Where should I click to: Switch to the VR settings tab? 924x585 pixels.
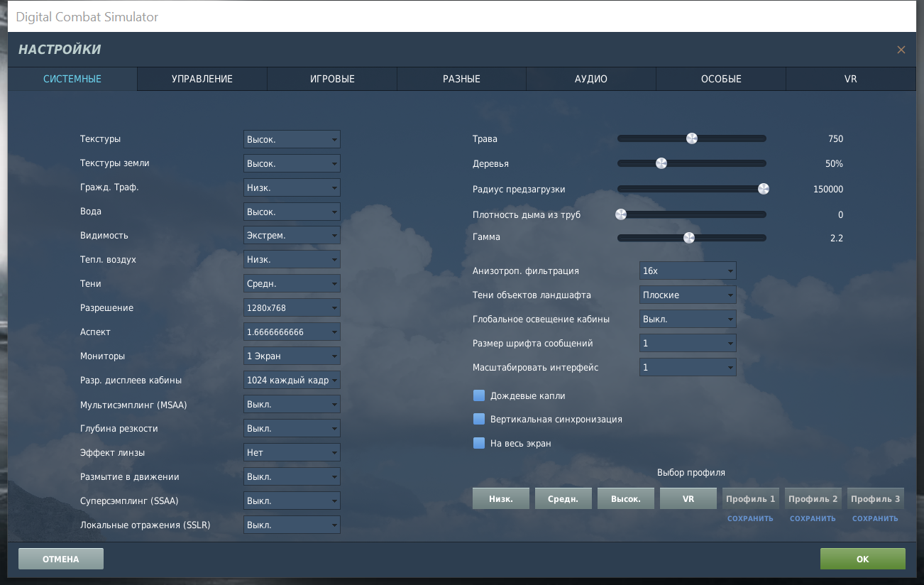851,79
